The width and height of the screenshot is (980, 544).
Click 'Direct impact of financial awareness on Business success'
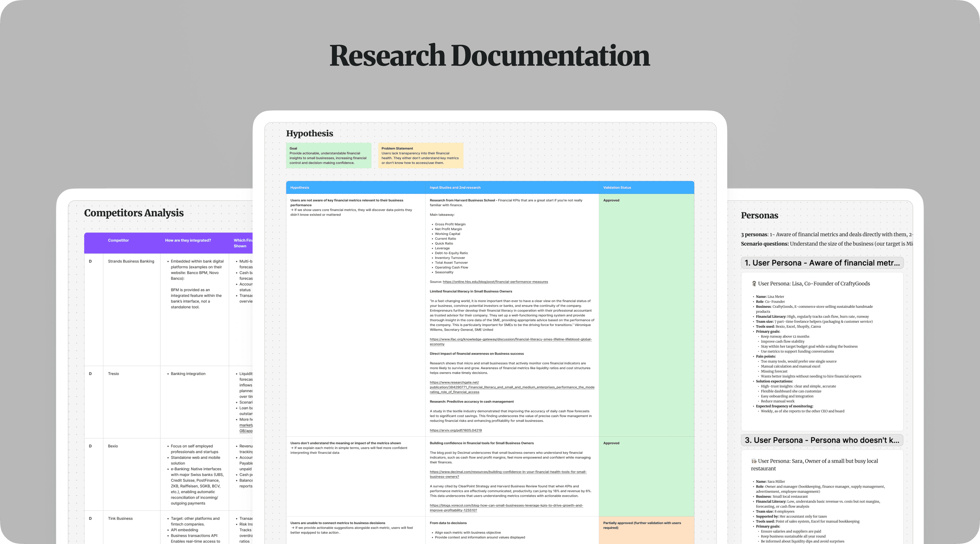pyautogui.click(x=477, y=354)
